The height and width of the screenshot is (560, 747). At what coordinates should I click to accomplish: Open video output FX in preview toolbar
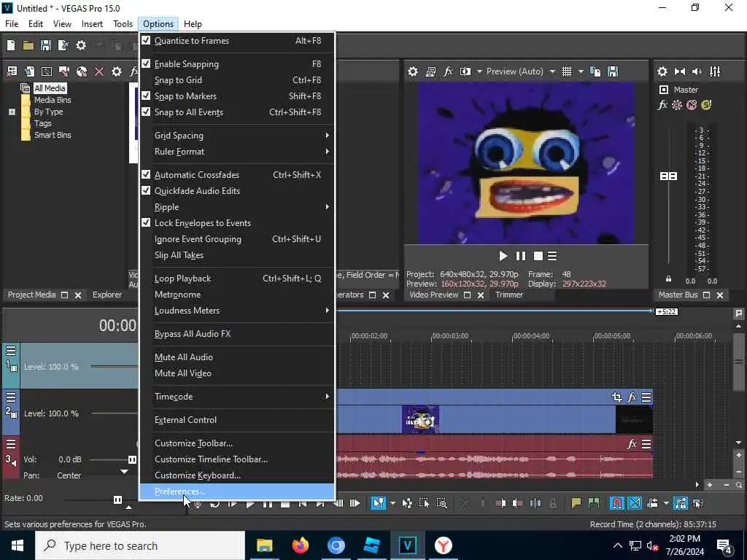[448, 71]
